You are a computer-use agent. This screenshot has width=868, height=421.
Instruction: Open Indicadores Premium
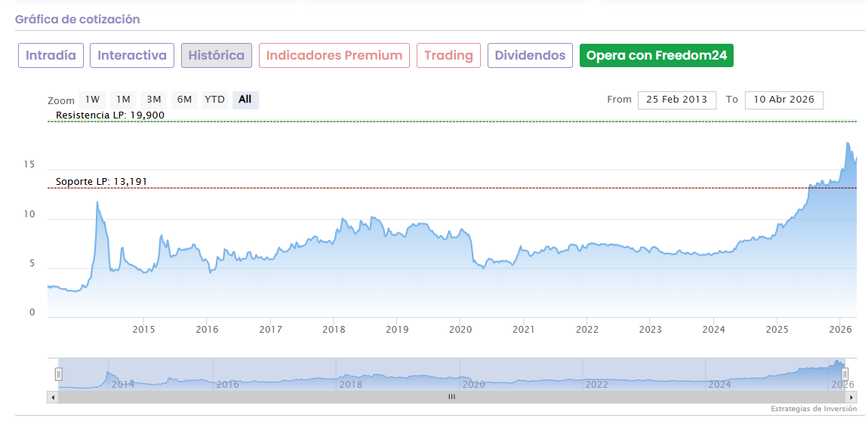[x=334, y=55]
